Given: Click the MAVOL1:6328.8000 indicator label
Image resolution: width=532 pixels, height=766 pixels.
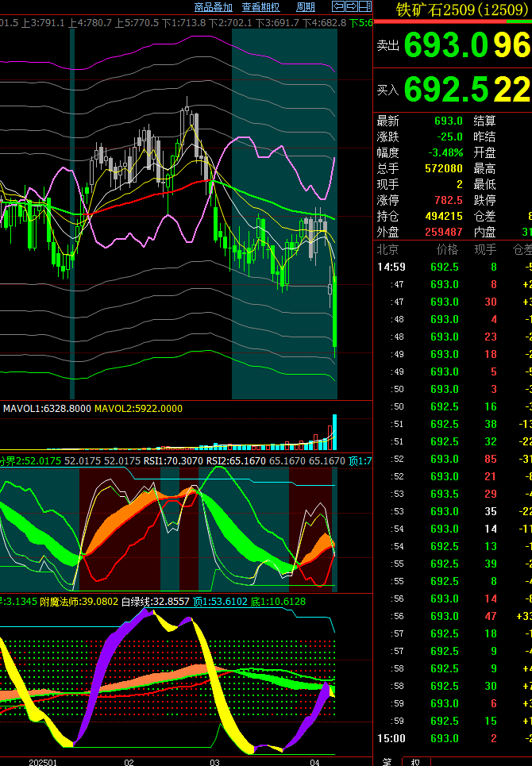Looking at the screenshot, I should (x=47, y=409).
